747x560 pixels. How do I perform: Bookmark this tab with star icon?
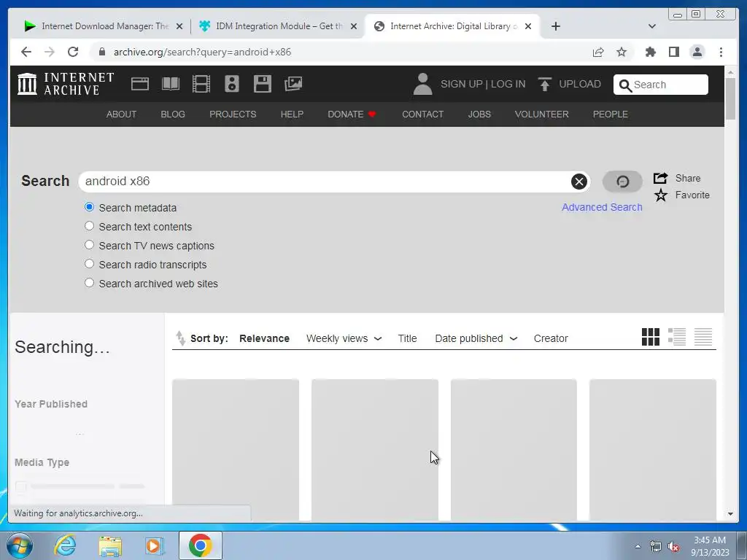(622, 52)
